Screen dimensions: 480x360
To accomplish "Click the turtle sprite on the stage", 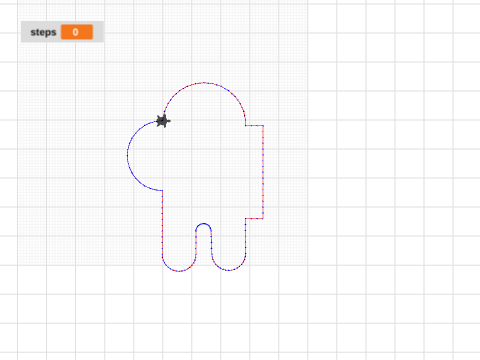I will click(163, 121).
